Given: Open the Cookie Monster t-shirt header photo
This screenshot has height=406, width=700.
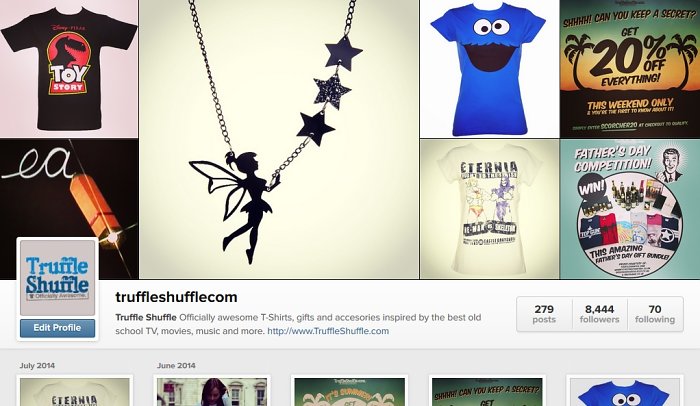Looking at the screenshot, I should coord(489,68).
